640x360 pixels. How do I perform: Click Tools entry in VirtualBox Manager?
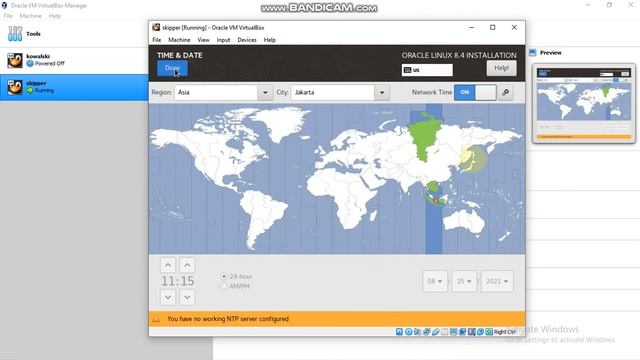[74, 34]
